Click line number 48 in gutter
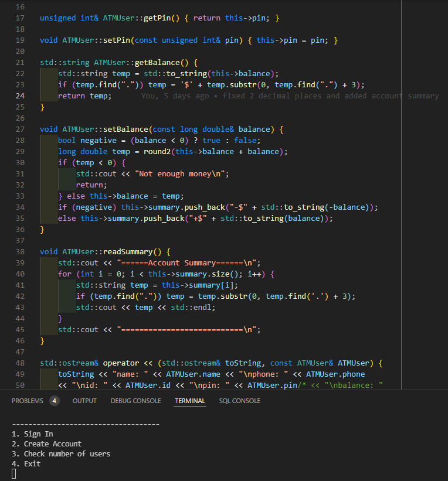Image resolution: width=448 pixels, height=481 pixels. pos(20,363)
